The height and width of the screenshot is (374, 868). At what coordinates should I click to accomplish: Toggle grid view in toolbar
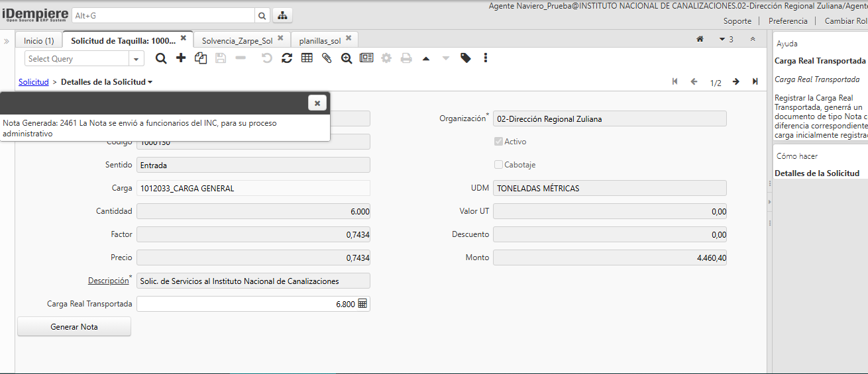point(307,58)
